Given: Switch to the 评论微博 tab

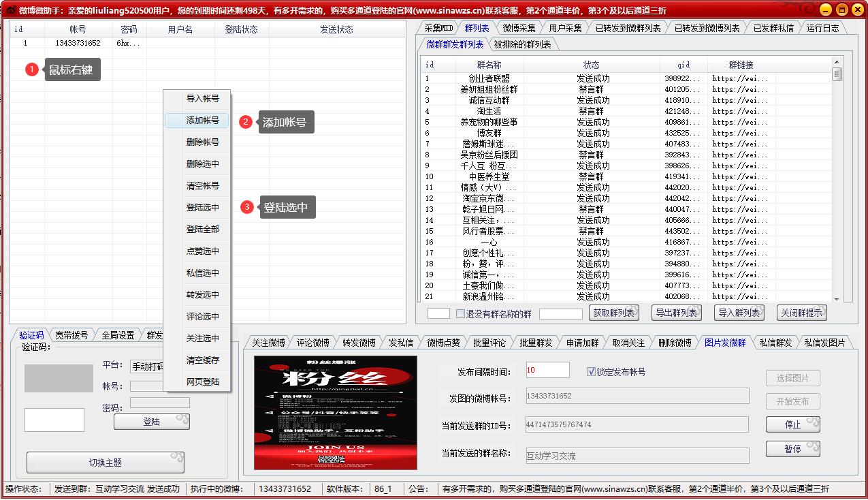Looking at the screenshot, I should [313, 343].
